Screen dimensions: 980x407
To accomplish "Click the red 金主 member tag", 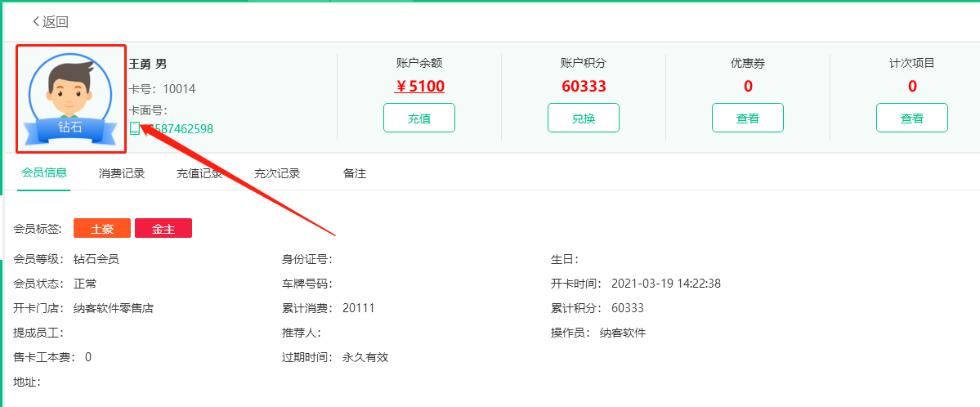I will click(x=163, y=229).
